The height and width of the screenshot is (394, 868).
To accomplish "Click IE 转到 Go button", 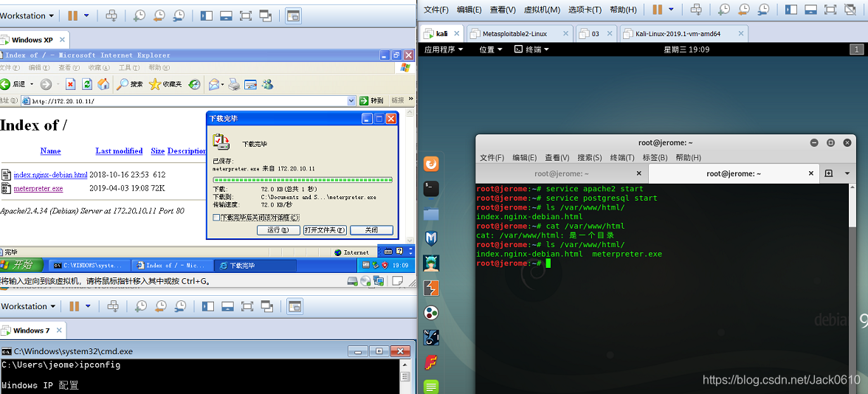I will pyautogui.click(x=371, y=100).
